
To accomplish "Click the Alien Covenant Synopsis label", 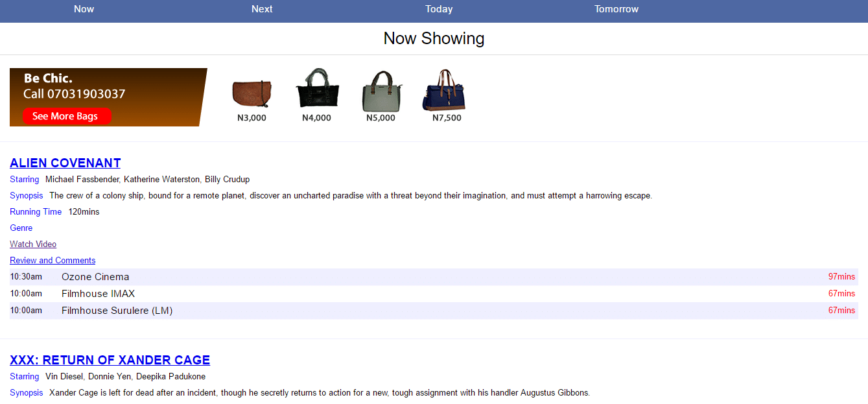I will coord(26,196).
